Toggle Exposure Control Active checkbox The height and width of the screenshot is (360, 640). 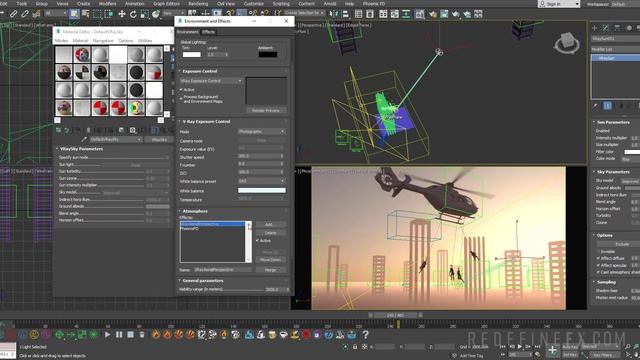181,89
